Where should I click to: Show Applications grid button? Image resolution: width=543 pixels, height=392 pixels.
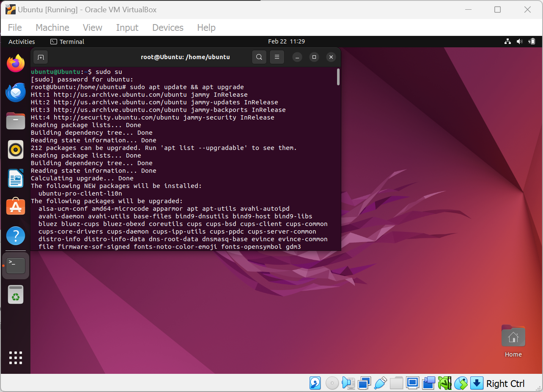(x=16, y=357)
